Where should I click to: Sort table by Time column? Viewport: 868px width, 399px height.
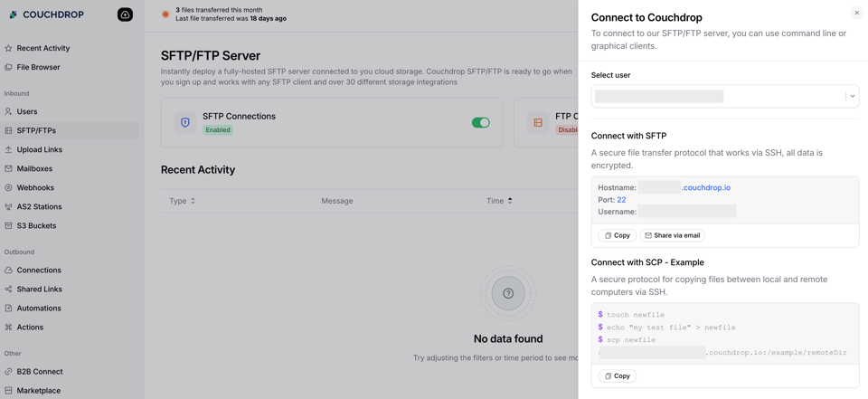(x=499, y=201)
